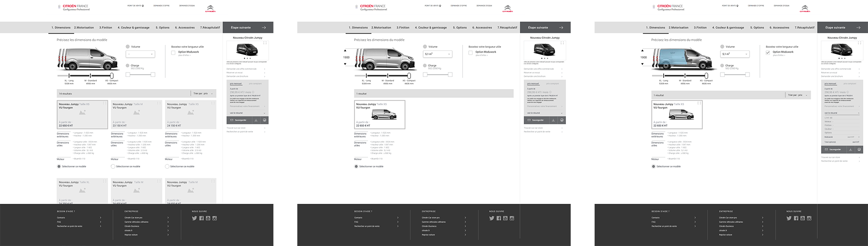Go to 7.Récapitulatif step in right mockup
Image resolution: width=868 pixels, height=246 pixels.
click(805, 27)
